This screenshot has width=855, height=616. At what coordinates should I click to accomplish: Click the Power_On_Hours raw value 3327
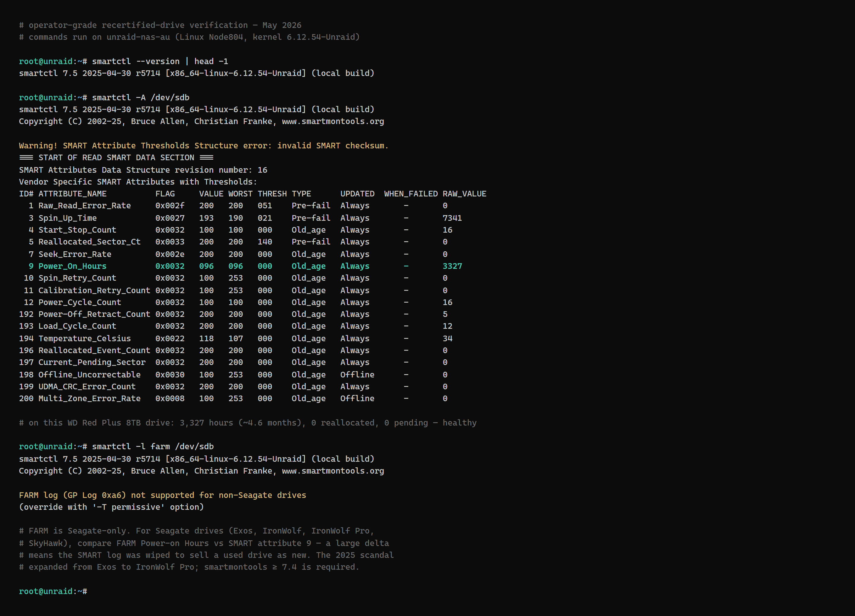[452, 266]
